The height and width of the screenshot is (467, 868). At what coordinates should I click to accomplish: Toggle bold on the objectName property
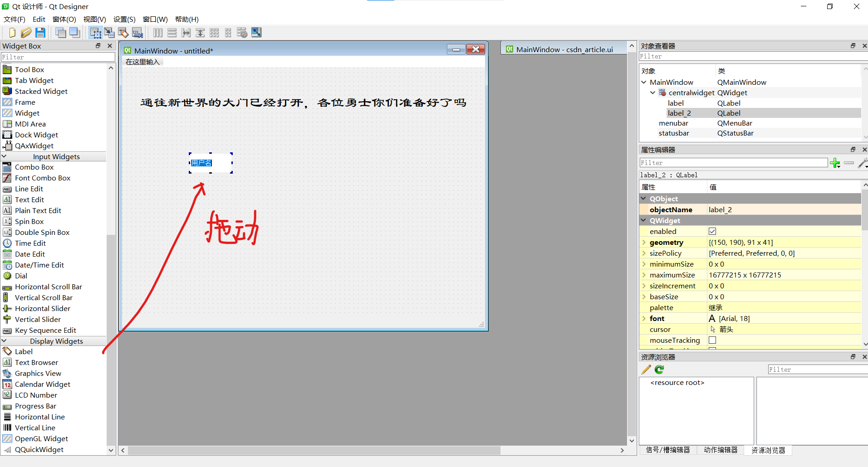(x=672, y=209)
